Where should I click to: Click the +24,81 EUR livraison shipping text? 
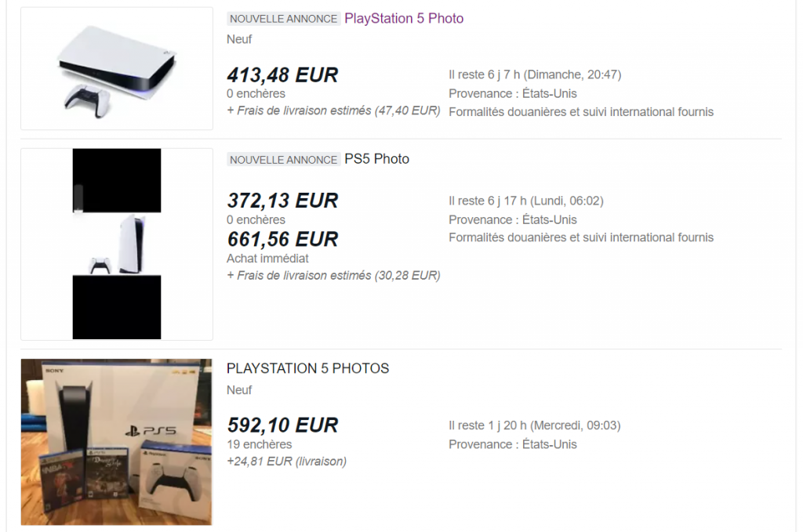pyautogui.click(x=286, y=461)
